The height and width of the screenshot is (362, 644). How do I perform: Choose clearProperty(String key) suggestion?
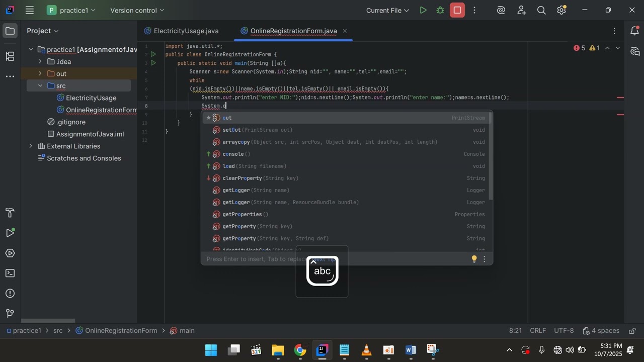(x=347, y=178)
